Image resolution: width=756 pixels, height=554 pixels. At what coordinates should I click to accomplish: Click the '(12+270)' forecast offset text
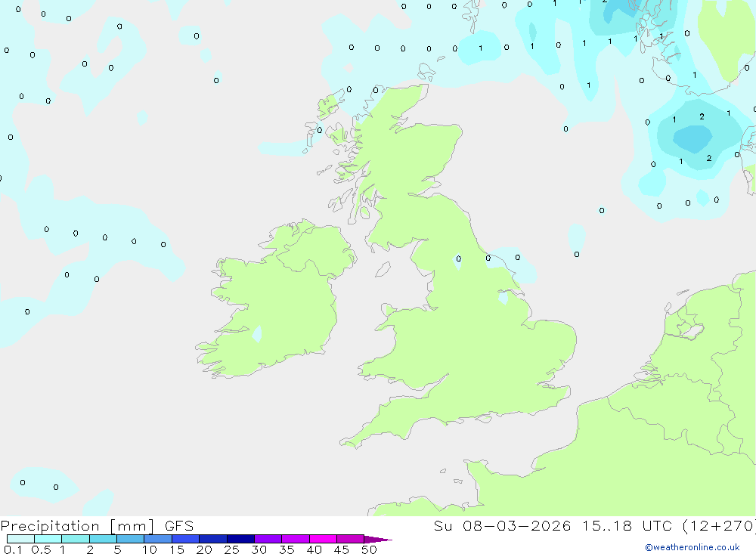720,526
